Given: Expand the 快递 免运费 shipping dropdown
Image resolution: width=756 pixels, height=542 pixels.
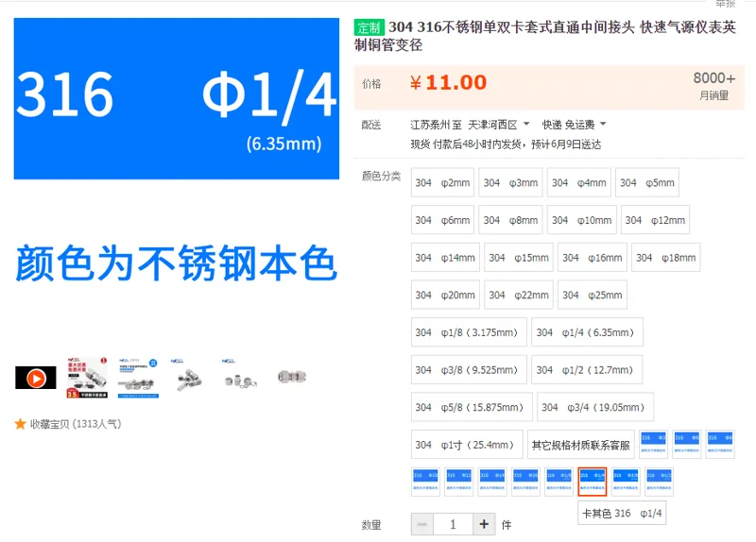Looking at the screenshot, I should (x=574, y=125).
